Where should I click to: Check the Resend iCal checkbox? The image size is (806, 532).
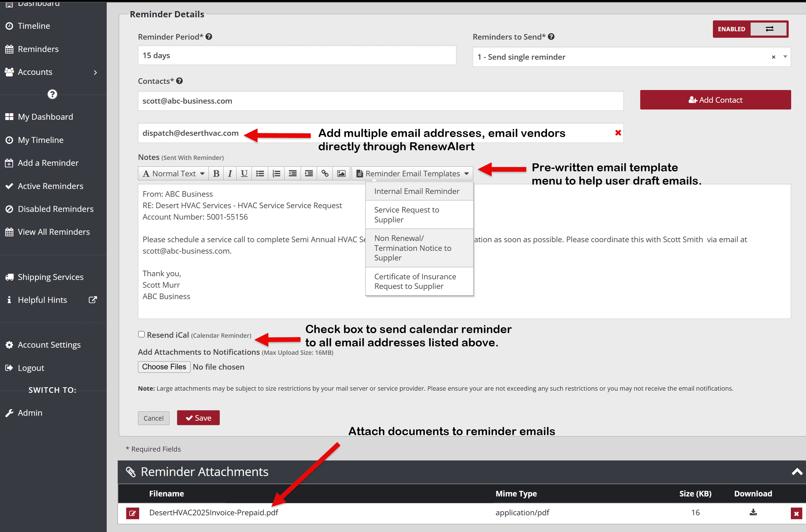point(141,335)
